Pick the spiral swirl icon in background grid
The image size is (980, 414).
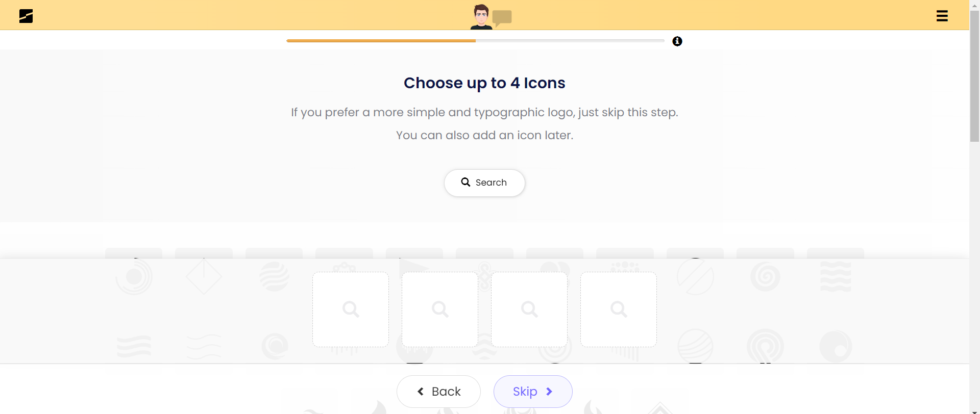(x=765, y=277)
